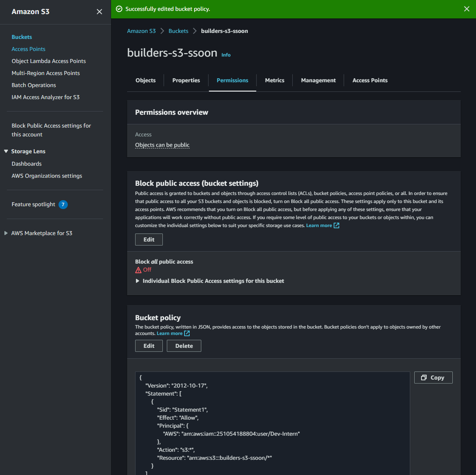
Task: Click the Info link beside bucket name
Action: point(226,55)
